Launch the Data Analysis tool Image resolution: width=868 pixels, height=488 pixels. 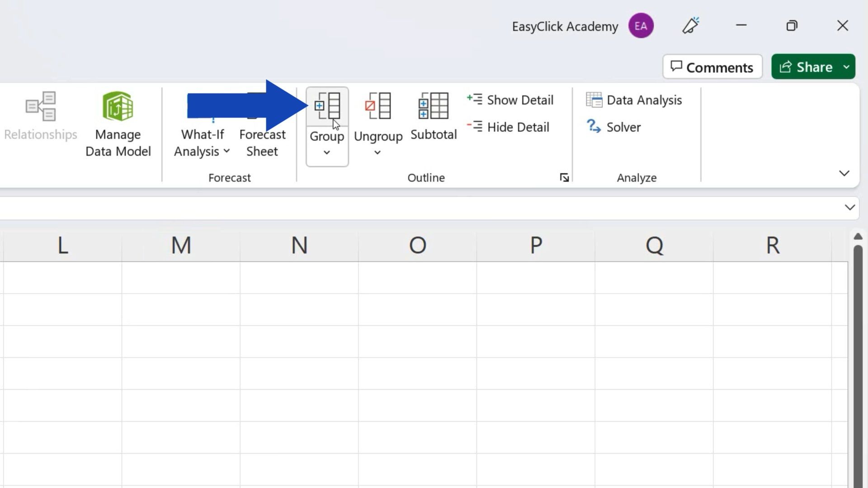coord(635,100)
